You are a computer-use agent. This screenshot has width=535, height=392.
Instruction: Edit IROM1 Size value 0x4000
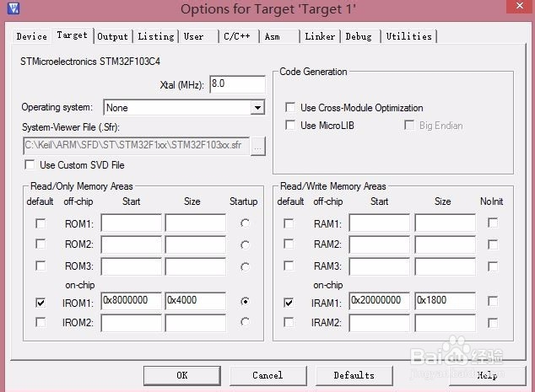tap(196, 301)
